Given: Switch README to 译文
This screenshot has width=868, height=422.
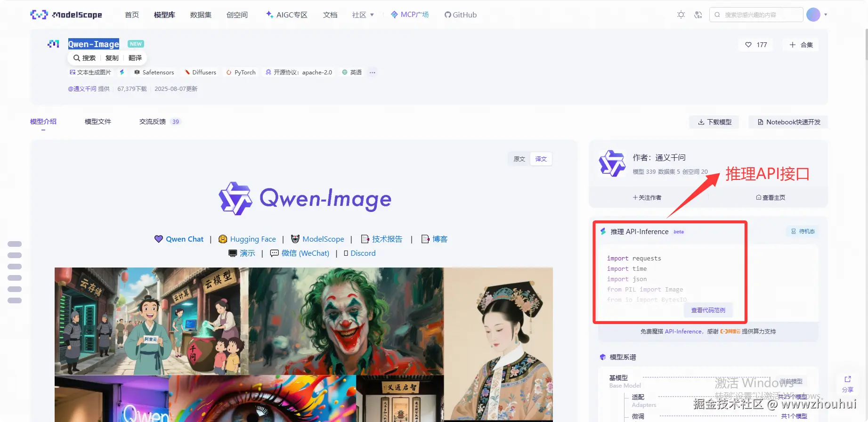Looking at the screenshot, I should [x=541, y=159].
